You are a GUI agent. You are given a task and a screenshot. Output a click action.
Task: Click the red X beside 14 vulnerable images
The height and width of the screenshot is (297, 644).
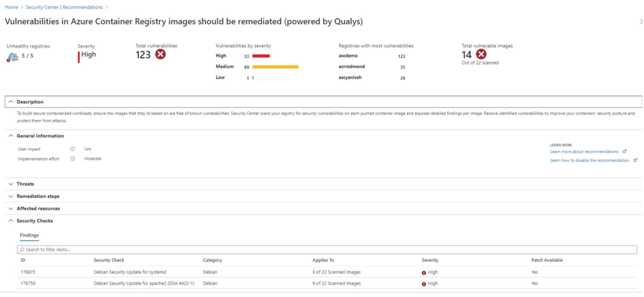[x=481, y=54]
